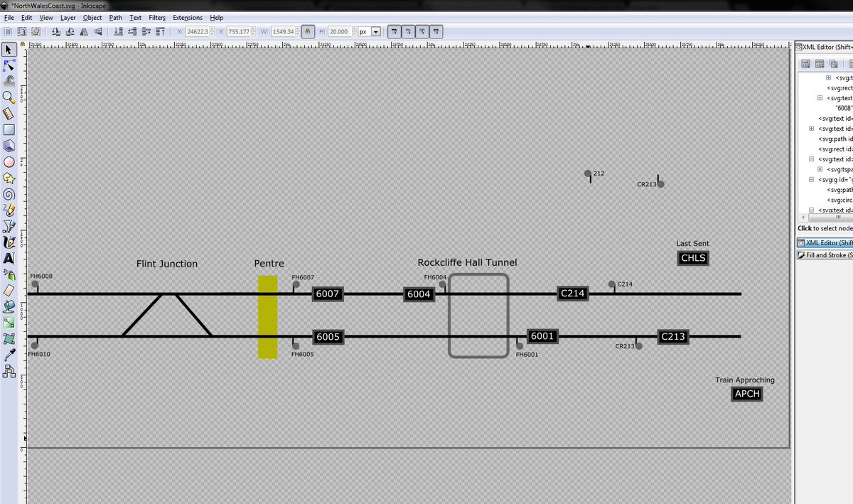Select the Paint Bucket fill tool
The image size is (853, 504).
(9, 306)
